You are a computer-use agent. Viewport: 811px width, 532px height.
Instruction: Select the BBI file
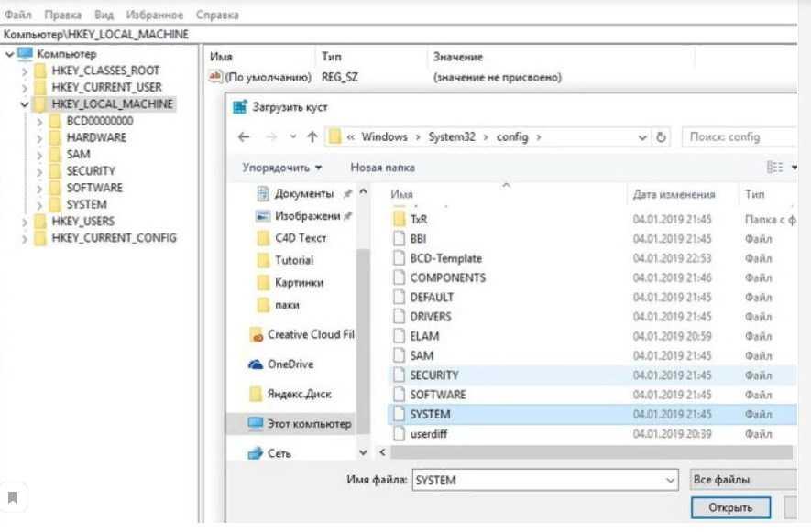[x=418, y=239]
